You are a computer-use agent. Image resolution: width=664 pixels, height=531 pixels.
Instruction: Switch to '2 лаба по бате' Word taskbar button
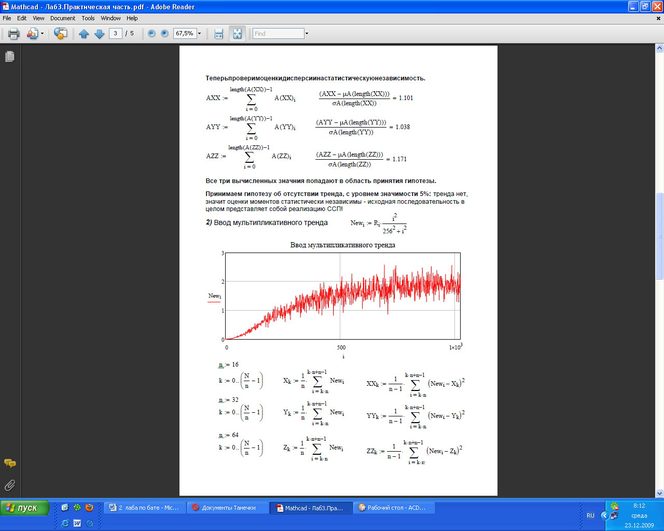pyautogui.click(x=145, y=508)
